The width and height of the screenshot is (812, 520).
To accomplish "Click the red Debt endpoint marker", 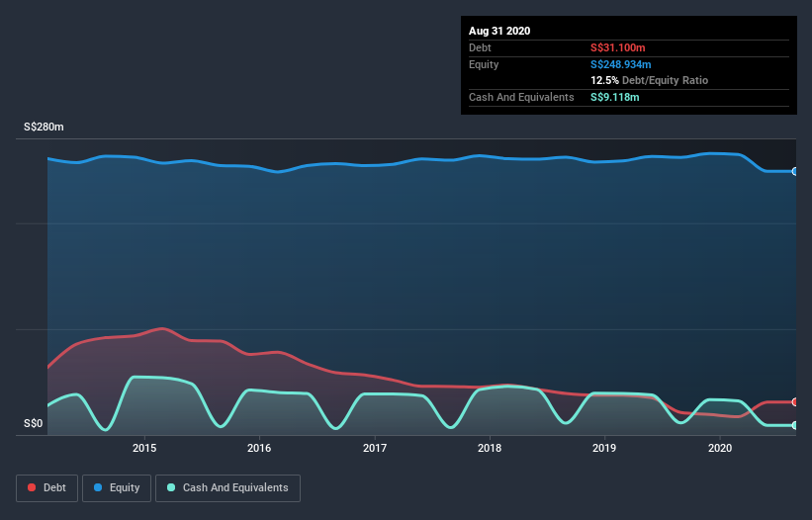I will point(795,401).
